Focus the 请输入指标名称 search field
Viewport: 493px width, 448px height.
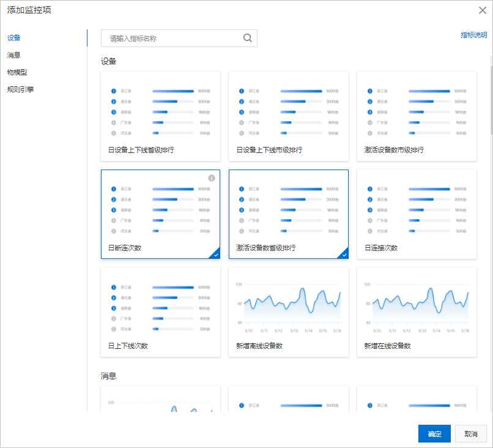point(179,39)
